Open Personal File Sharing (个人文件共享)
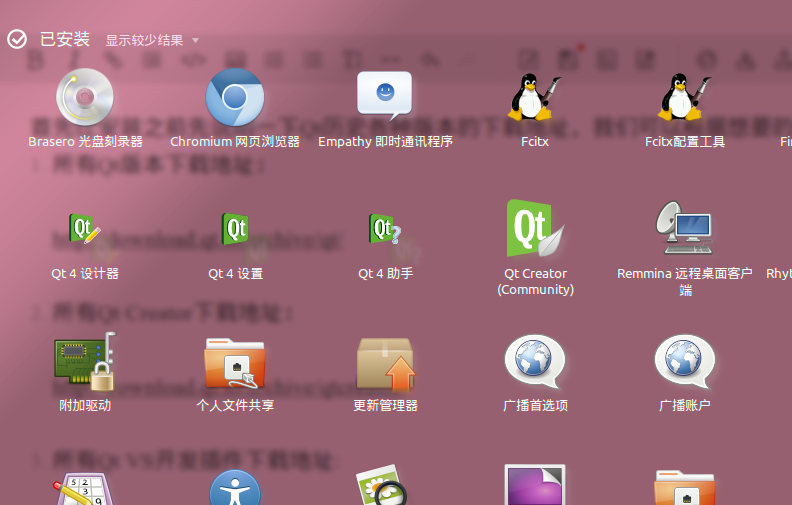The width and height of the screenshot is (792, 505). (235, 364)
